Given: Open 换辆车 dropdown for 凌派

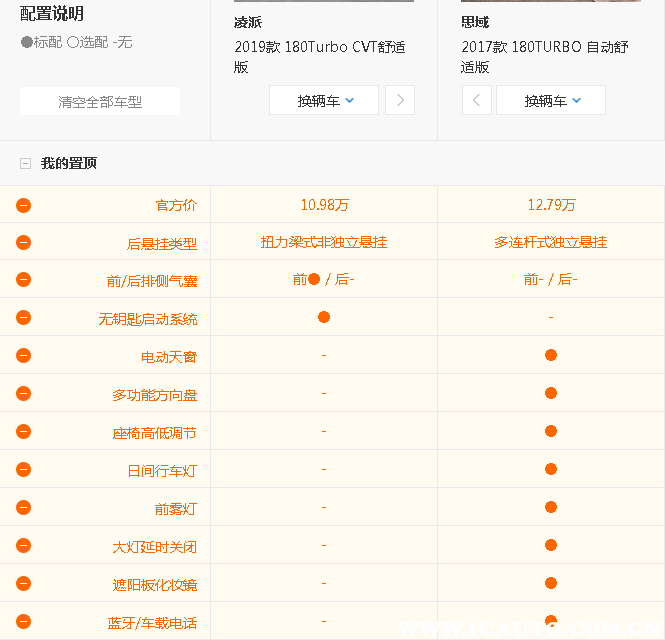Looking at the screenshot, I should pyautogui.click(x=324, y=100).
